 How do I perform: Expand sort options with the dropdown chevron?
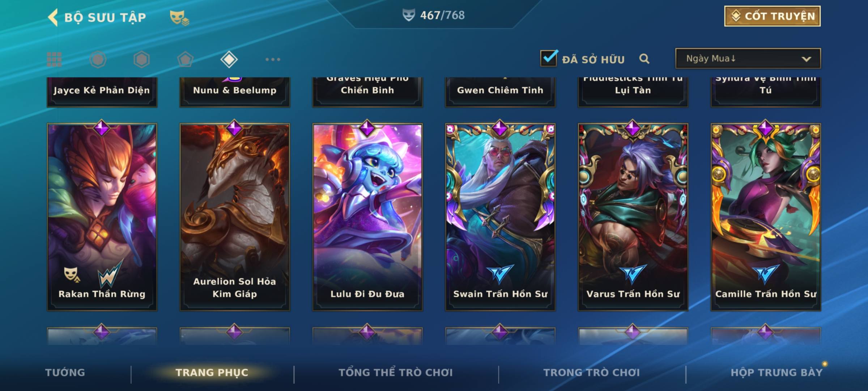[806, 59]
